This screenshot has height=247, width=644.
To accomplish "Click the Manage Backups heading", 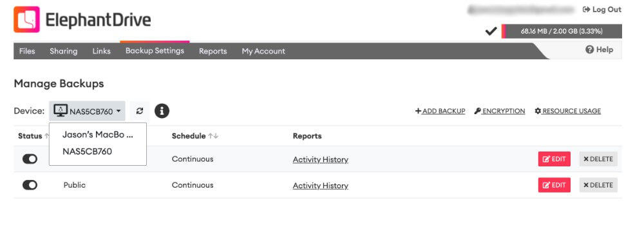I will (59, 84).
